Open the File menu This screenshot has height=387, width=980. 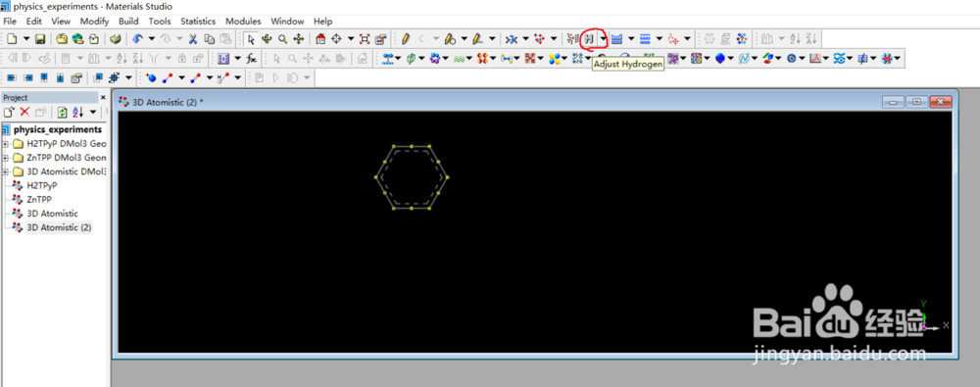click(x=10, y=22)
